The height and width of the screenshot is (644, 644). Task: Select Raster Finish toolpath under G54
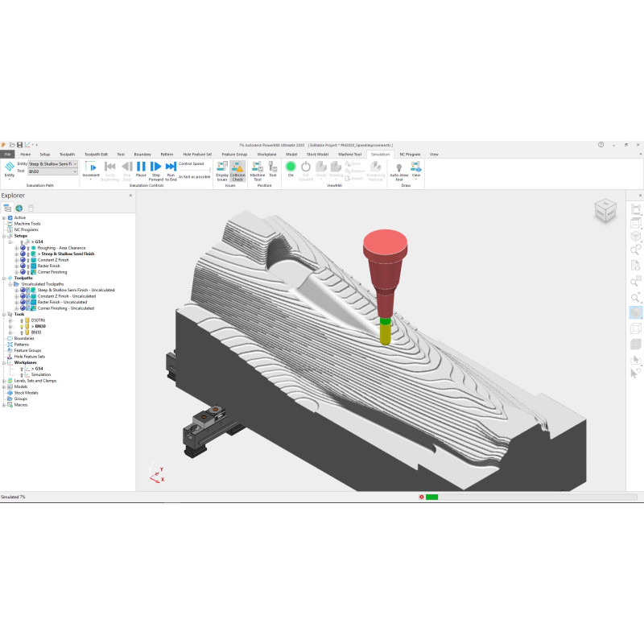[54, 266]
